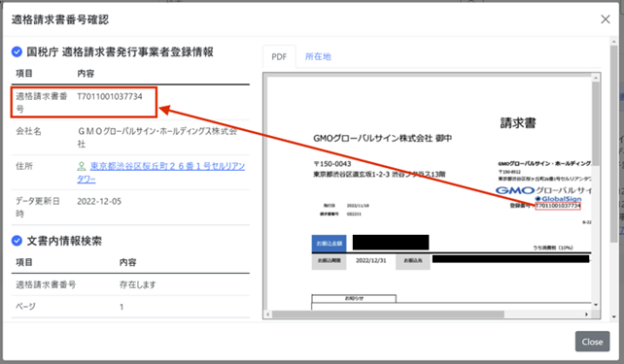Viewport: 624px width, 364px height.
Task: Click the GMO GlobalSign logo in the PDF
Action: [x=543, y=194]
